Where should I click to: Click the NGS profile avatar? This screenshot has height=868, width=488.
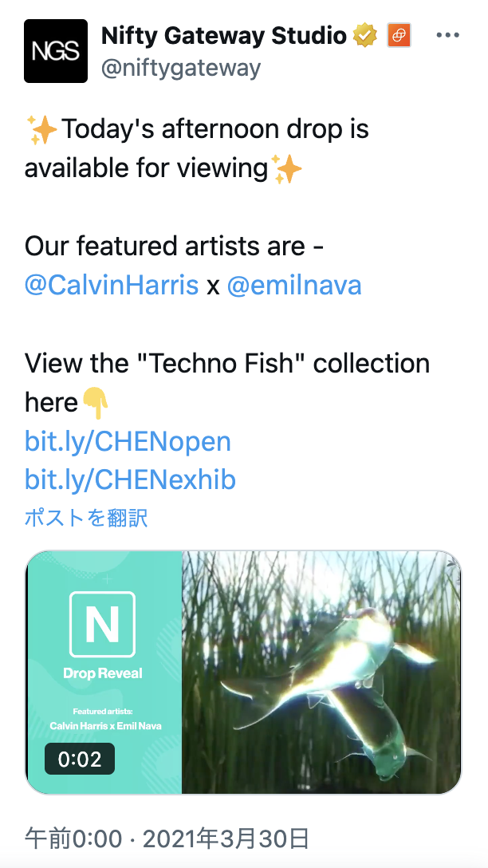click(x=56, y=51)
